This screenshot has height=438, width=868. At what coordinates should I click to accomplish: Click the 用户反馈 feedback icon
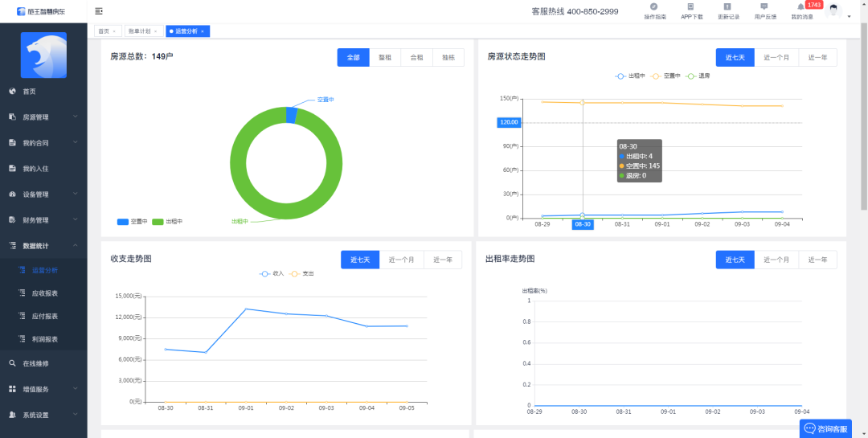(x=764, y=6)
